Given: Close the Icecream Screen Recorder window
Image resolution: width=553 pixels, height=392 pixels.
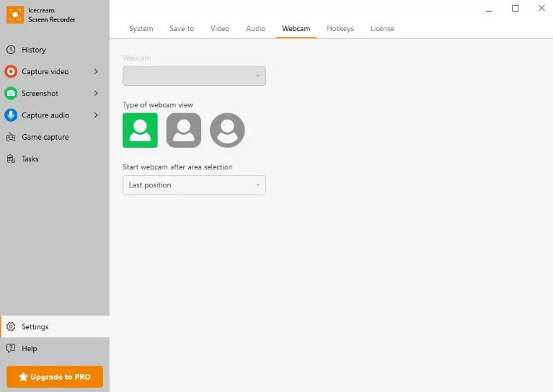Looking at the screenshot, I should click(541, 8).
